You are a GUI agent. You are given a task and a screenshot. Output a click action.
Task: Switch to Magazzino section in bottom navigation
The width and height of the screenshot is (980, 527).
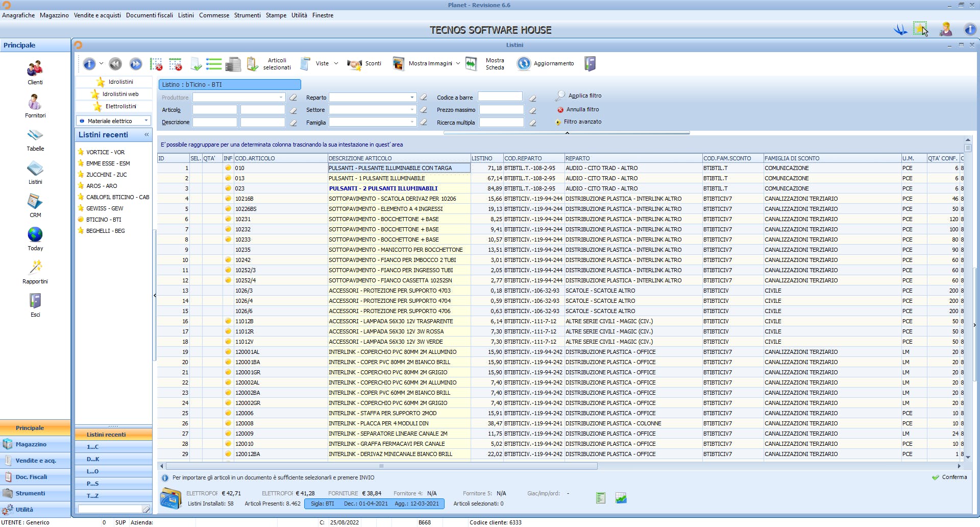point(35,444)
